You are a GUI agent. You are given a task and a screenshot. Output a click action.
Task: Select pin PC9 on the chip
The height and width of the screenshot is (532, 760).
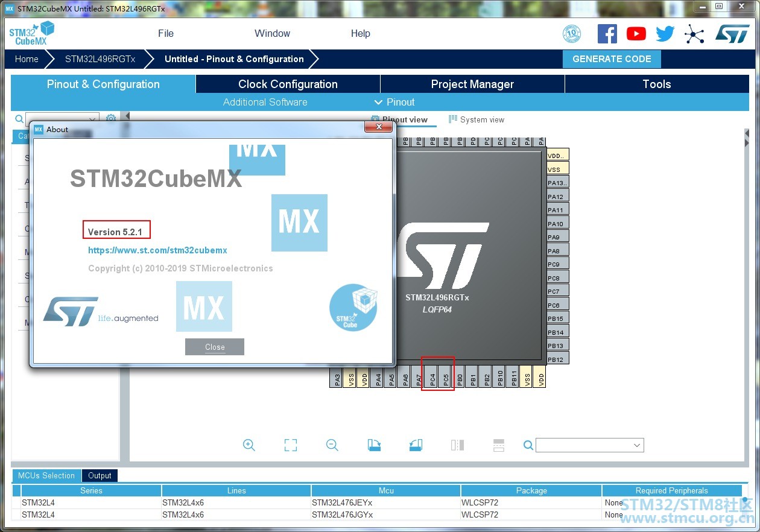click(x=558, y=264)
